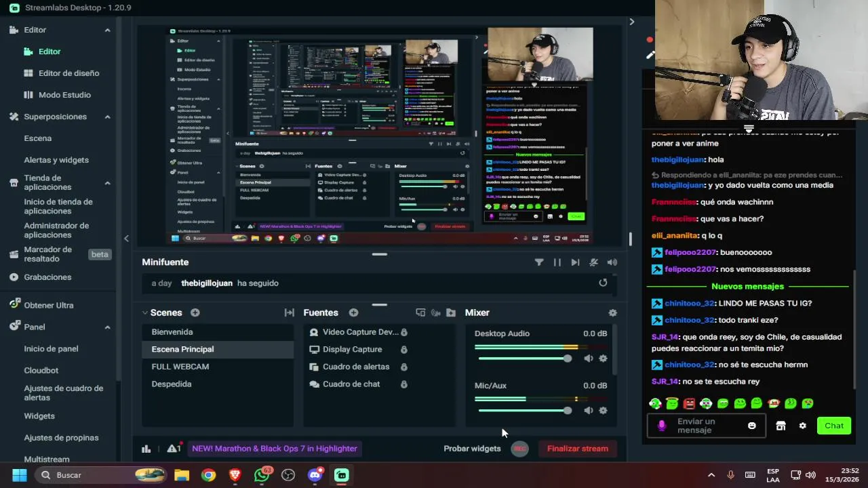Add a new source in Fuentes
The height and width of the screenshot is (488, 868).
[x=353, y=312]
